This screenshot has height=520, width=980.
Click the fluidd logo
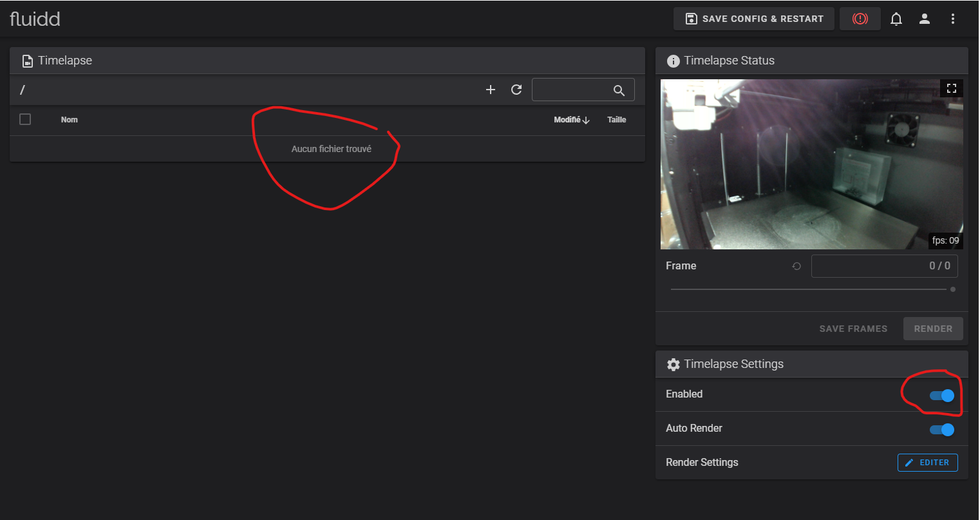tap(35, 19)
